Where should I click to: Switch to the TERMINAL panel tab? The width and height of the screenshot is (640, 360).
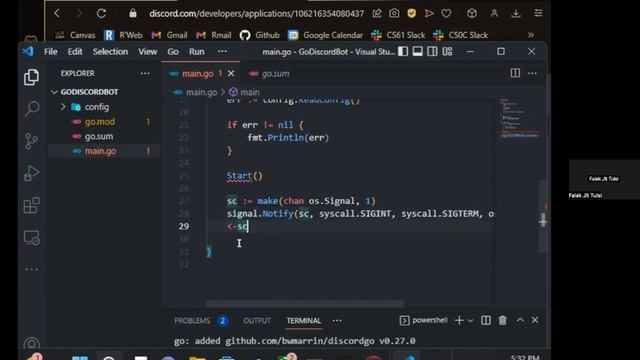(x=304, y=321)
